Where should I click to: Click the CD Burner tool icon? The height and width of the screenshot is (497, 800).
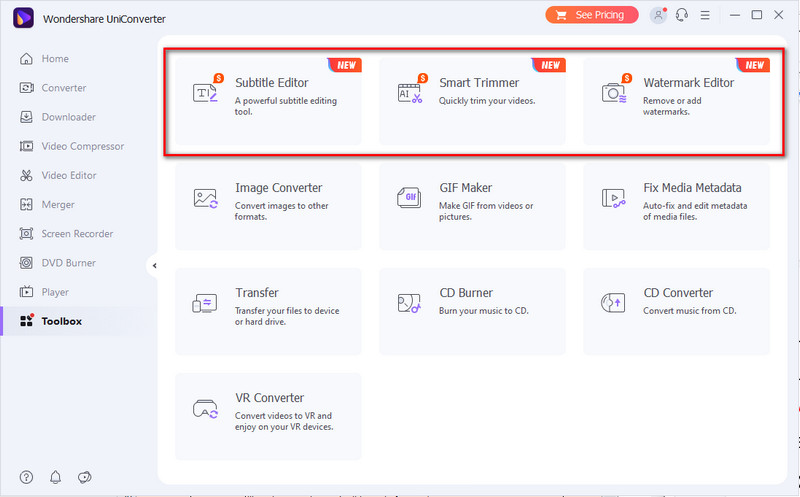click(409, 303)
